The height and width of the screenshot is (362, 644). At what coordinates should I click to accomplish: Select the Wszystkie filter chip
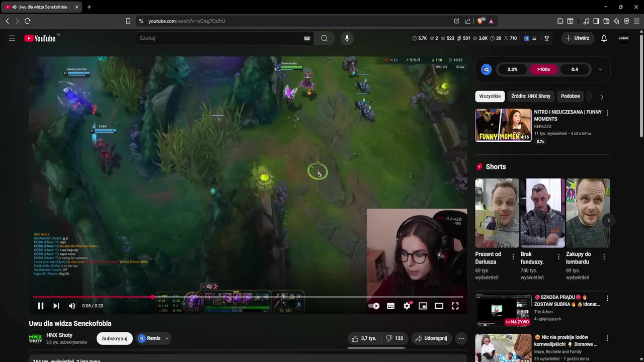click(x=490, y=96)
